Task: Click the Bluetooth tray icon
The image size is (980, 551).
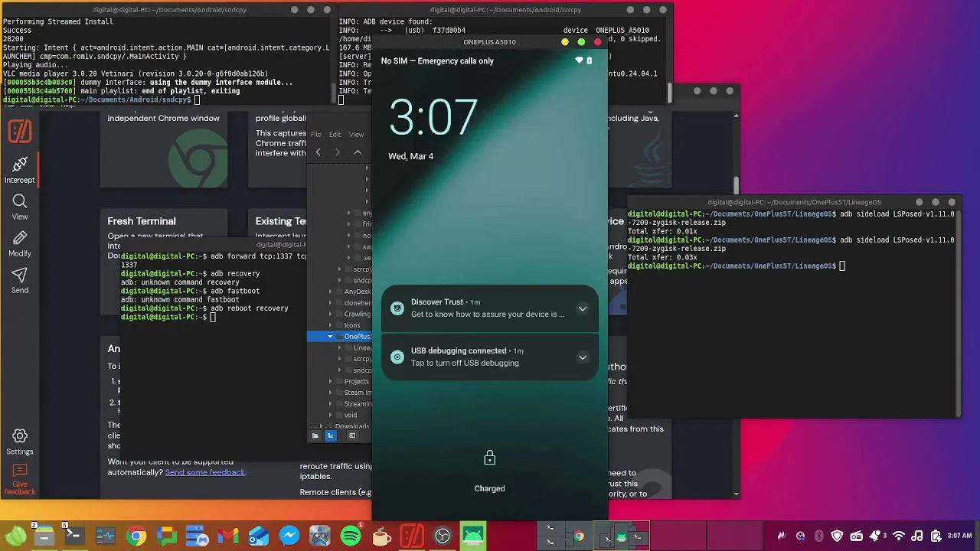Action: tap(818, 536)
